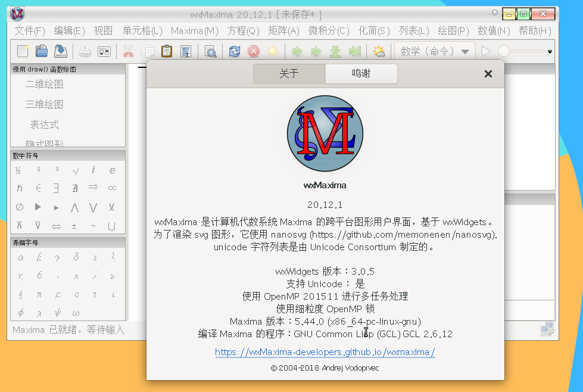Viewport: 583px width, 392px height.
Task: Click the 二维绘图 button
Action: pos(44,85)
